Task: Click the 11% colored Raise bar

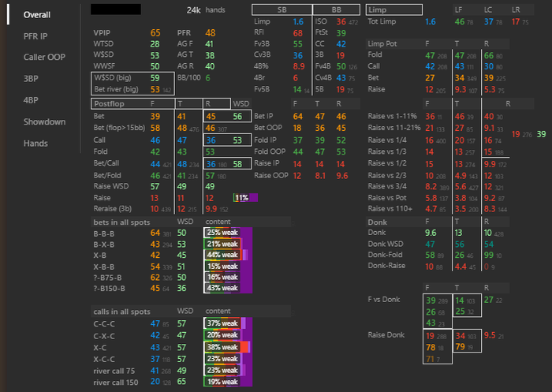Action: [245, 198]
